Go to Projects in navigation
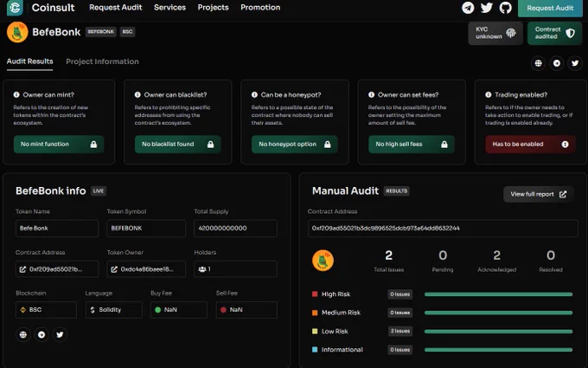The width and height of the screenshot is (588, 368). click(x=213, y=8)
